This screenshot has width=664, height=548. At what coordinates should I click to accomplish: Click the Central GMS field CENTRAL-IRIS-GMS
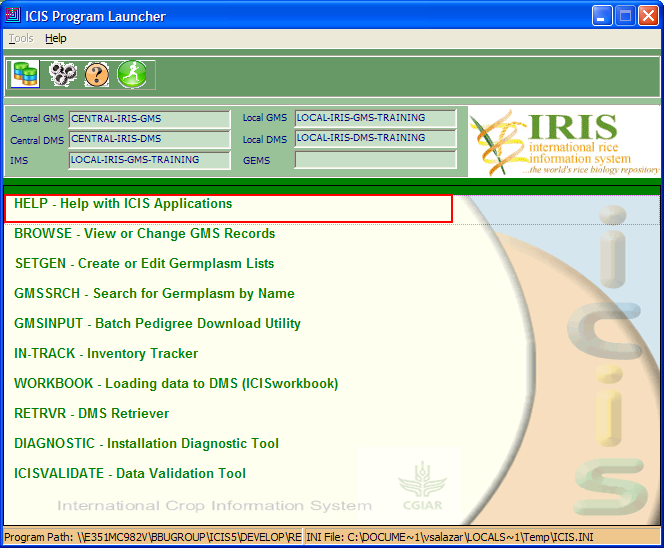point(149,119)
